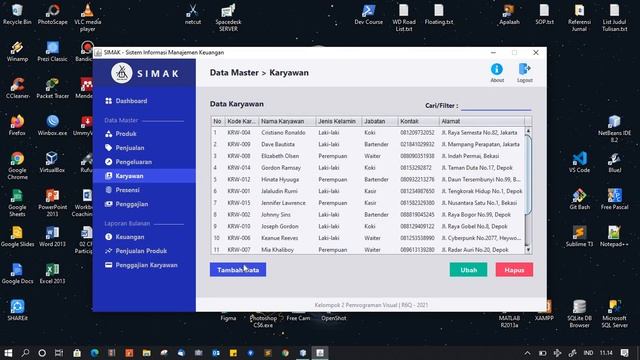Open the Packet Tracer desktop icon
This screenshot has width=640, height=360.
point(52,88)
